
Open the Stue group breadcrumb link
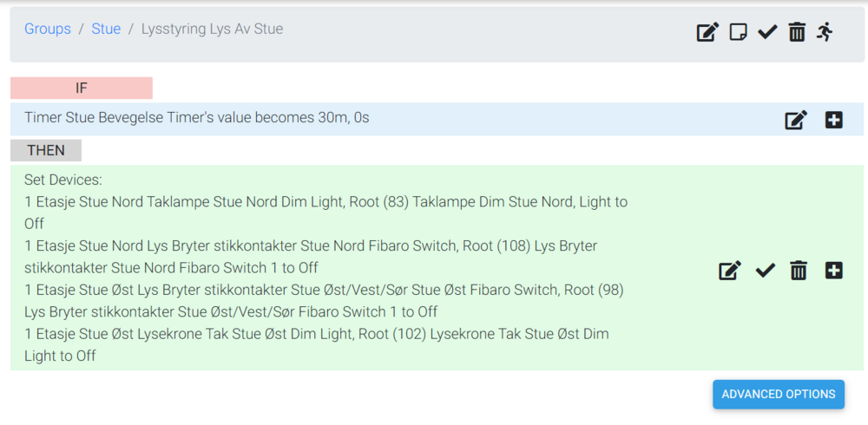pyautogui.click(x=106, y=29)
